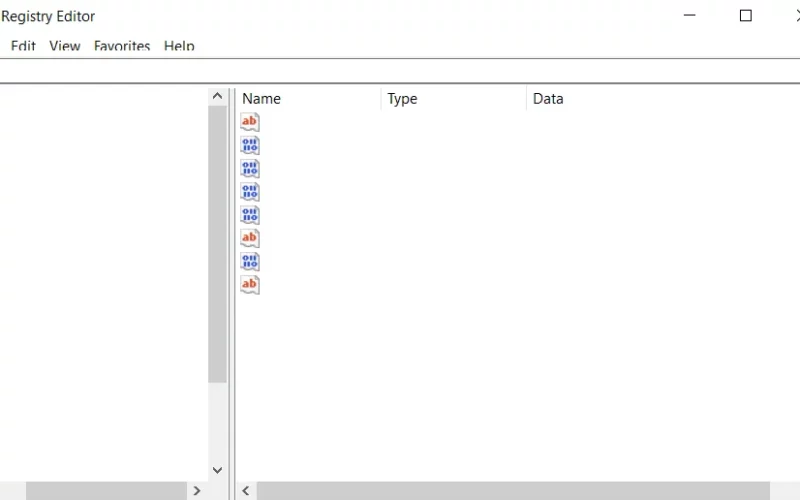Viewport: 800px width, 500px height.
Task: Select the second binary value icon in list
Action: pos(250,168)
